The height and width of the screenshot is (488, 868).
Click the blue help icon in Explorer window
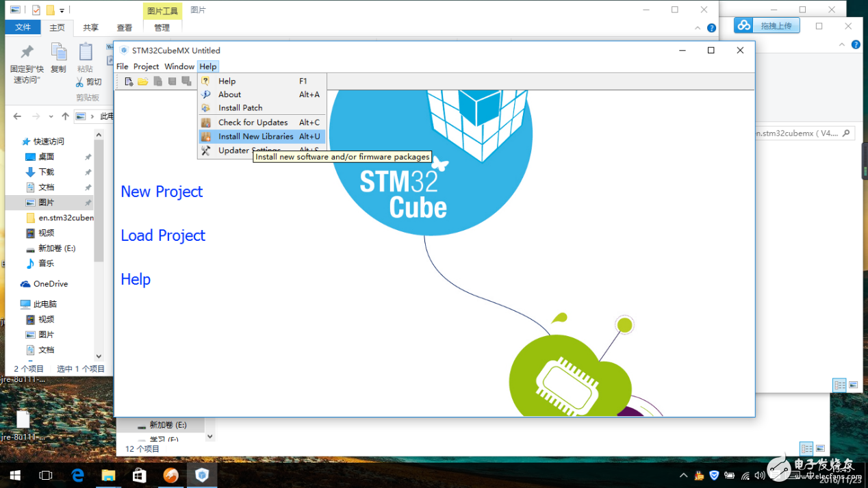(711, 28)
